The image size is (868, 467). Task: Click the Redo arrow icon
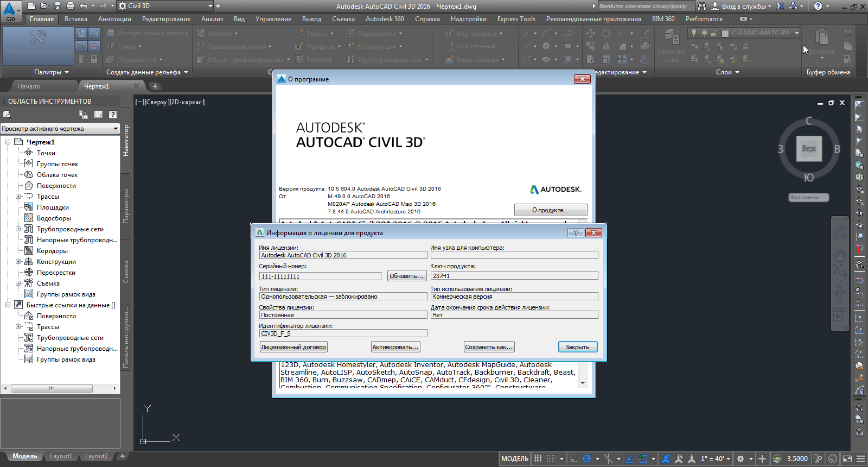(x=103, y=6)
